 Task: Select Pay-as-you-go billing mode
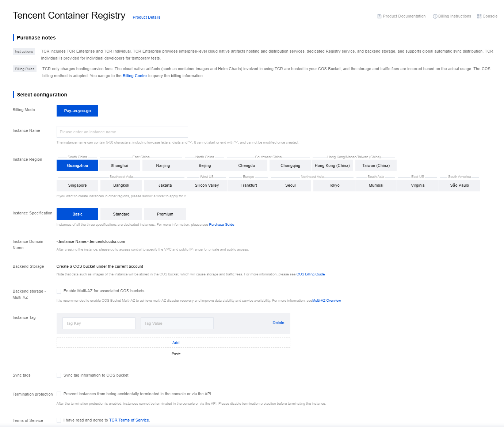[77, 111]
